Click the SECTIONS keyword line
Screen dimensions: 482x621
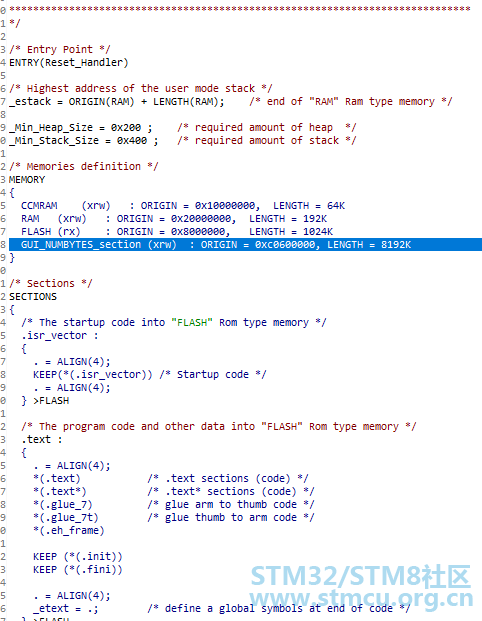pos(33,297)
